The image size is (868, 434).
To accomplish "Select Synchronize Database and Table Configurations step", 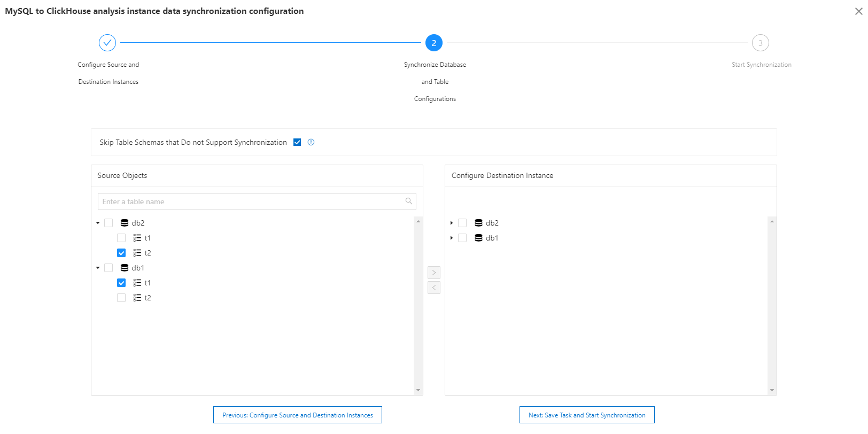I will pyautogui.click(x=435, y=82).
